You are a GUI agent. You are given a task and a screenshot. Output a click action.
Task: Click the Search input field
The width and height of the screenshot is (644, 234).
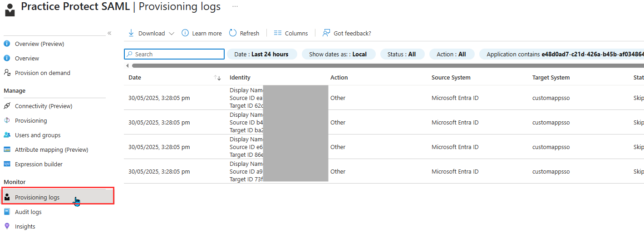[174, 54]
